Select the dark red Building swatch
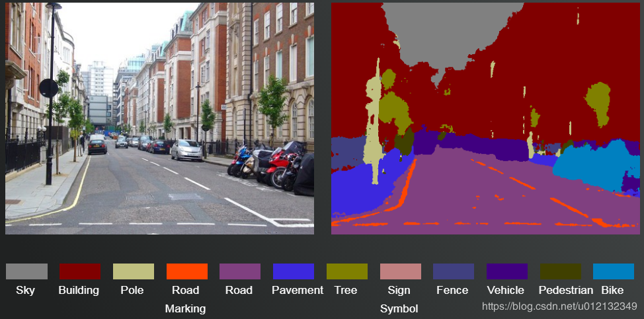This screenshot has width=644, height=319. pyautogui.click(x=80, y=271)
